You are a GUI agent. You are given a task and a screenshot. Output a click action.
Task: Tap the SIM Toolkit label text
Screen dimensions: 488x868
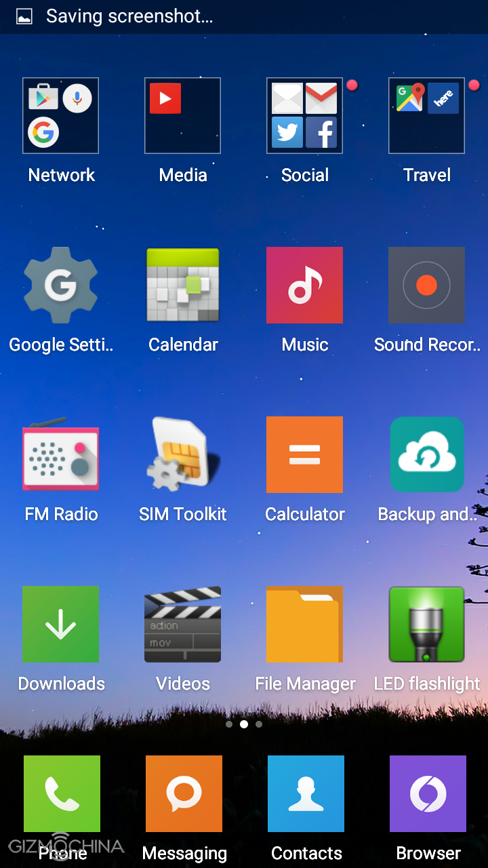(183, 514)
